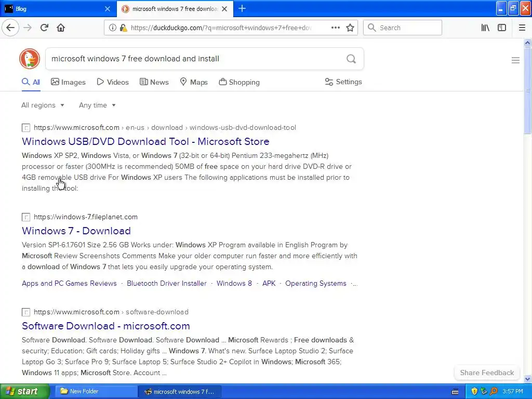This screenshot has width=532, height=399.
Task: Bookmark this page with the star
Action: 350,28
